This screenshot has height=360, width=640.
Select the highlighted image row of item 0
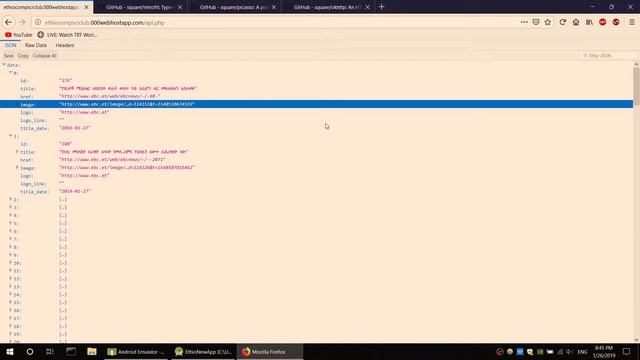(x=316, y=104)
